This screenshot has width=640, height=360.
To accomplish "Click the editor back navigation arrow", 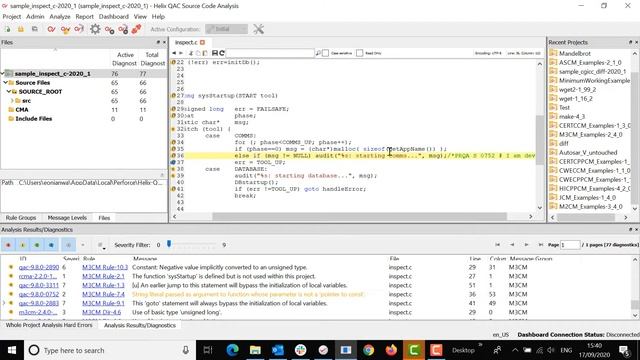I will click(174, 53).
